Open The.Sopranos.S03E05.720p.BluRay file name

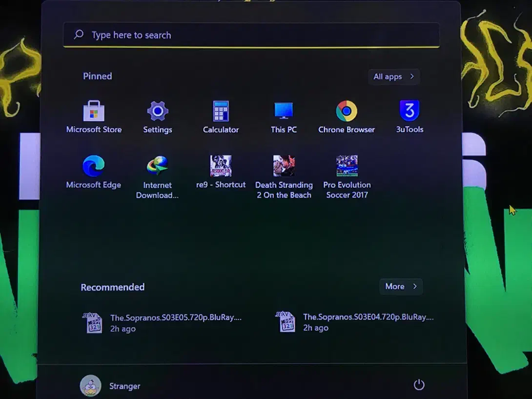176,318
